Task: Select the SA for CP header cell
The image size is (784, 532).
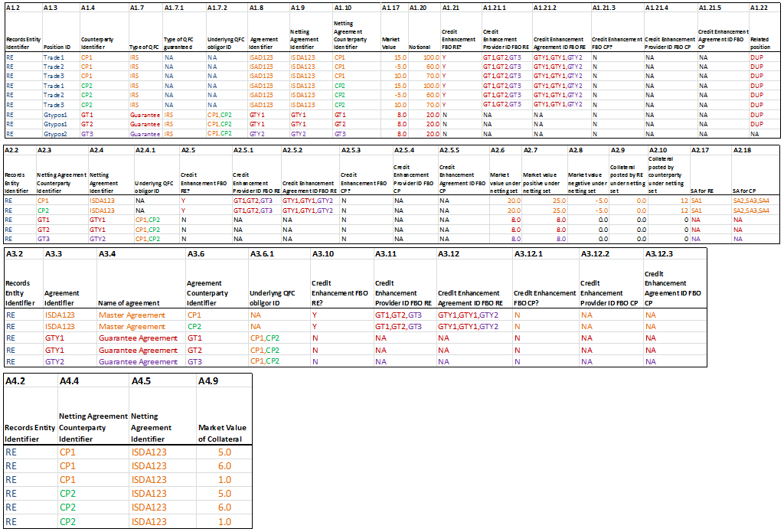Action: (746, 190)
